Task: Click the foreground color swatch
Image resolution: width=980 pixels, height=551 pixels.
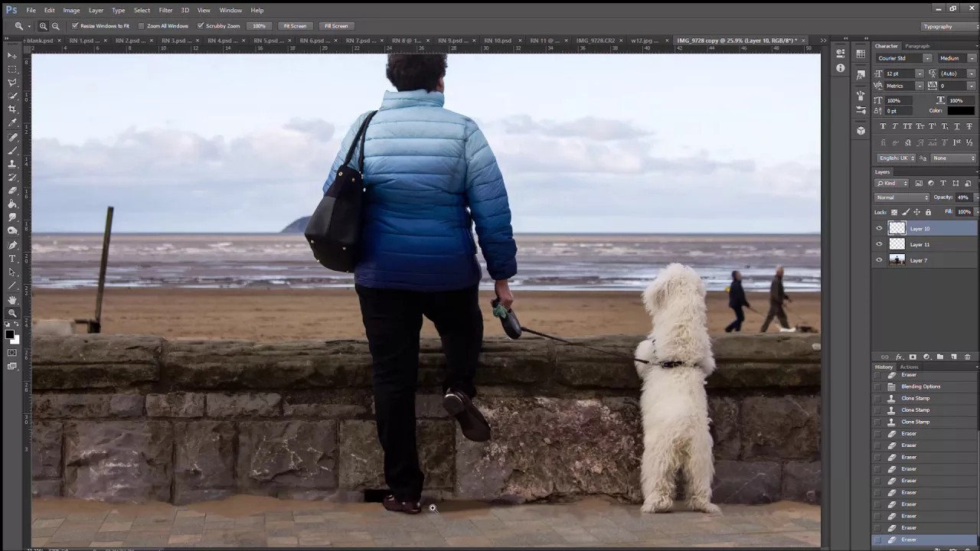Action: pyautogui.click(x=9, y=334)
